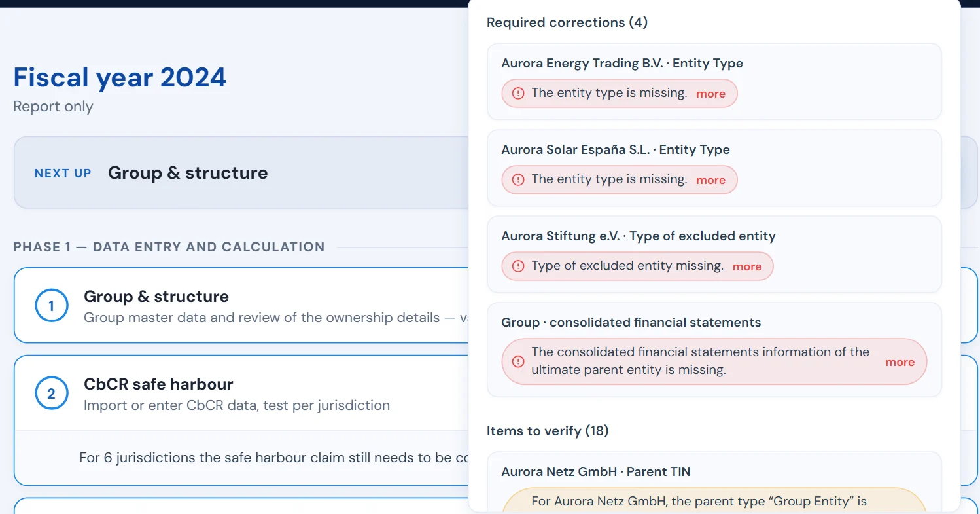
Task: Click the warning icon in Aurora Stiftung alert
Action: tap(518, 266)
